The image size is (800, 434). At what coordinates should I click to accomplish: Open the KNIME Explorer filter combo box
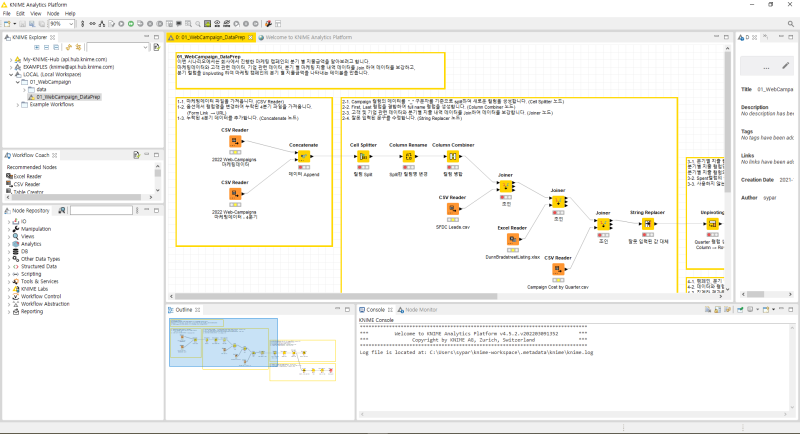(x=117, y=47)
